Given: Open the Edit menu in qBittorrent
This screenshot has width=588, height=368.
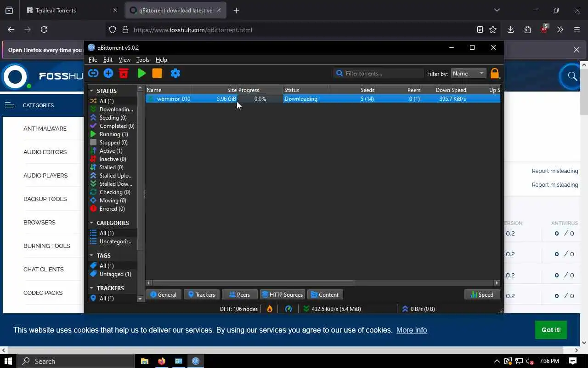Looking at the screenshot, I should (x=108, y=60).
